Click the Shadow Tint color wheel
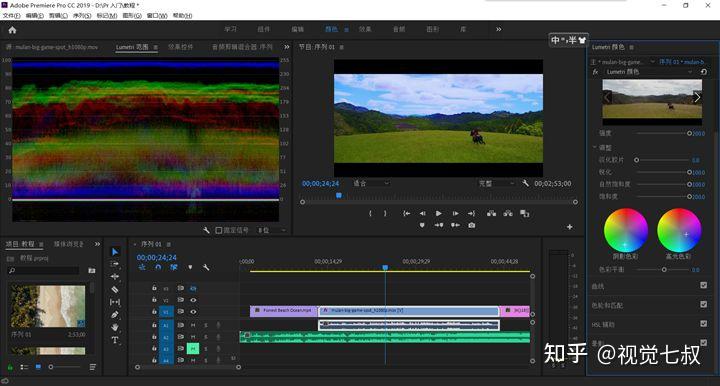The width and height of the screenshot is (720, 386). click(x=625, y=230)
